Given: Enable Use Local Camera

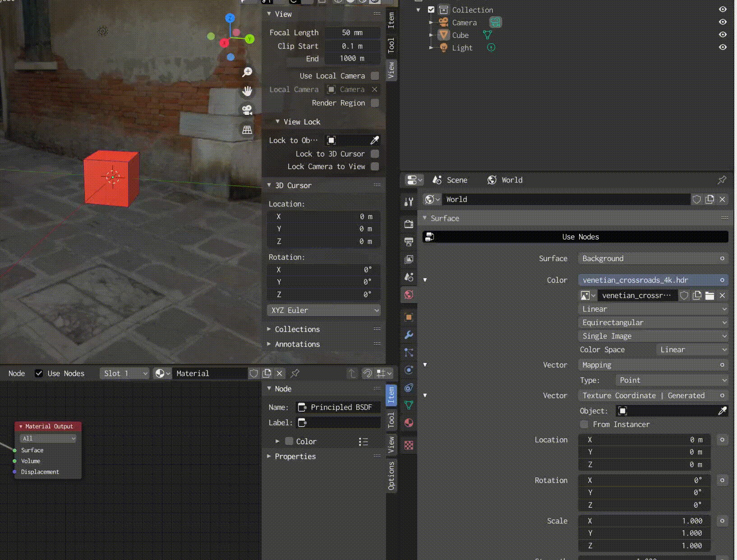Looking at the screenshot, I should tap(375, 76).
